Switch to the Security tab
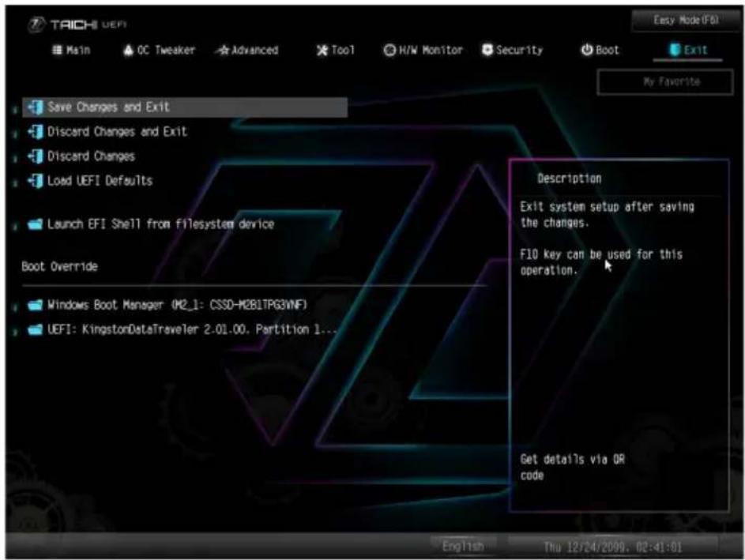Viewport: 745px width, 560px height. [x=512, y=50]
